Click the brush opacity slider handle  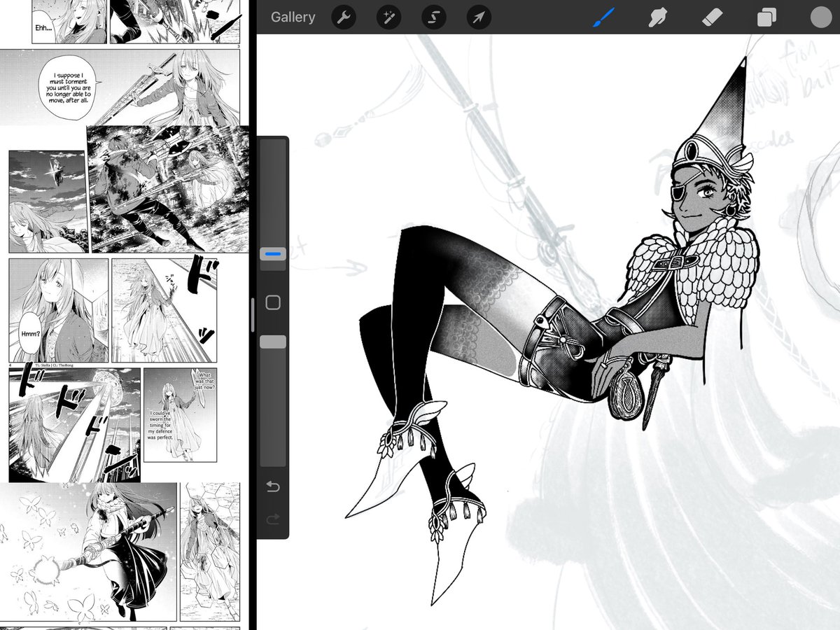tap(273, 342)
